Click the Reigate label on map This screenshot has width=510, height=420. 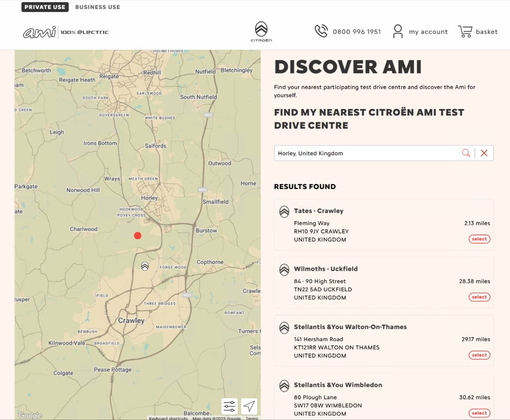pos(109,76)
